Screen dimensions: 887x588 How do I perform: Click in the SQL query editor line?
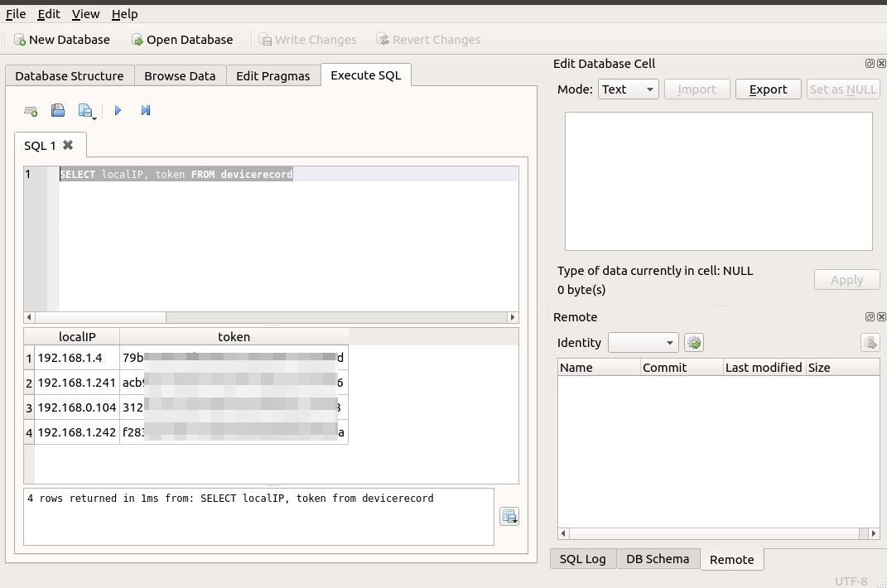[288, 174]
